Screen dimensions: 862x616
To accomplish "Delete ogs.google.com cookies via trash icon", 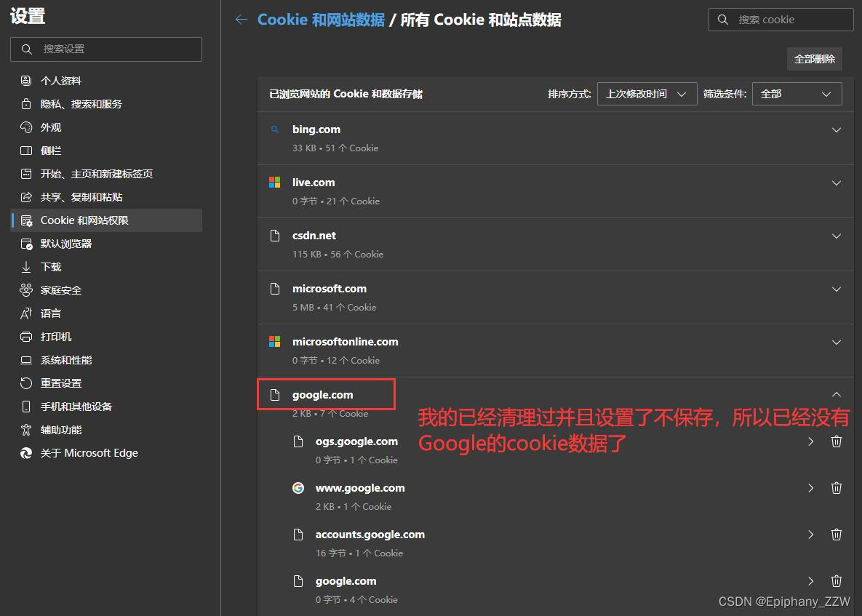I will pyautogui.click(x=836, y=441).
